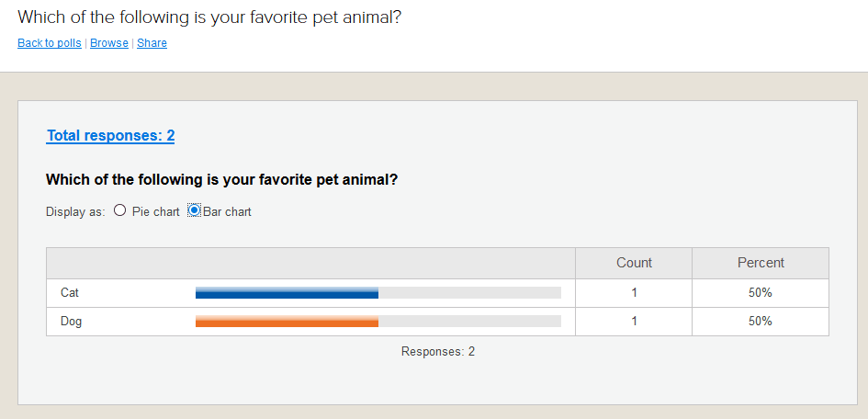Click the Percent column header
868x419 pixels.
point(761,263)
